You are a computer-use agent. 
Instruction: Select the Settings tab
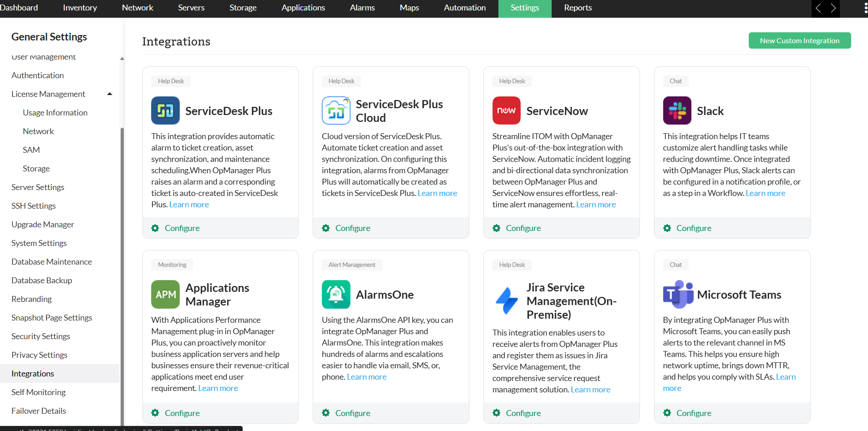click(x=525, y=8)
